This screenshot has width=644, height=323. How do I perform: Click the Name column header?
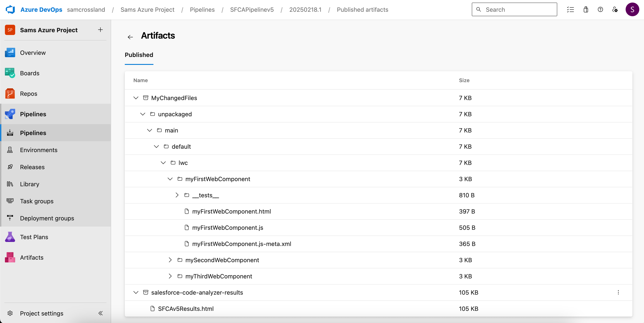141,80
